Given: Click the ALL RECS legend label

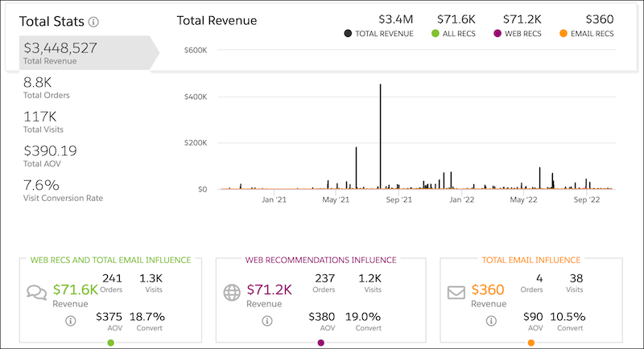Looking at the screenshot, I should [x=459, y=34].
